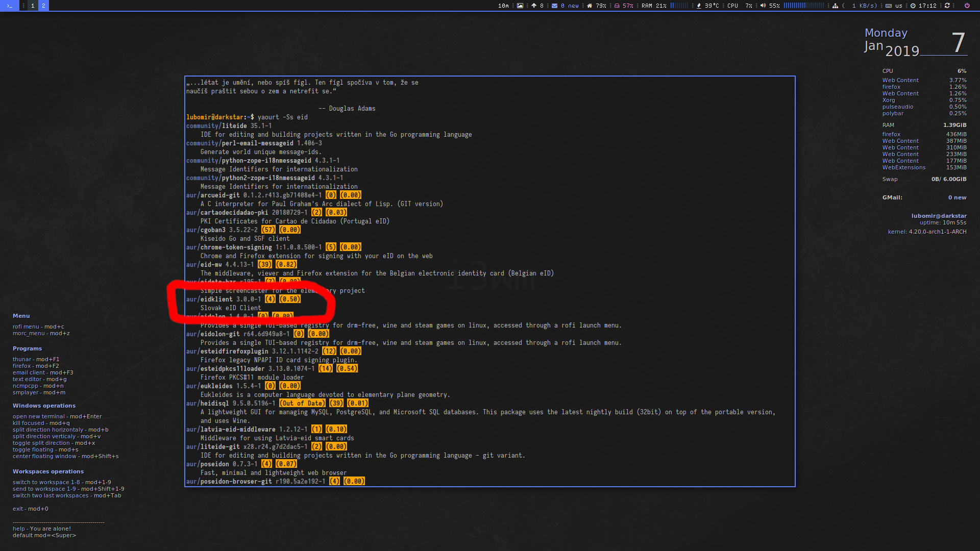Image resolution: width=980 pixels, height=551 pixels.
Task: Click the aur/liteide-git package line
Action: point(266,447)
